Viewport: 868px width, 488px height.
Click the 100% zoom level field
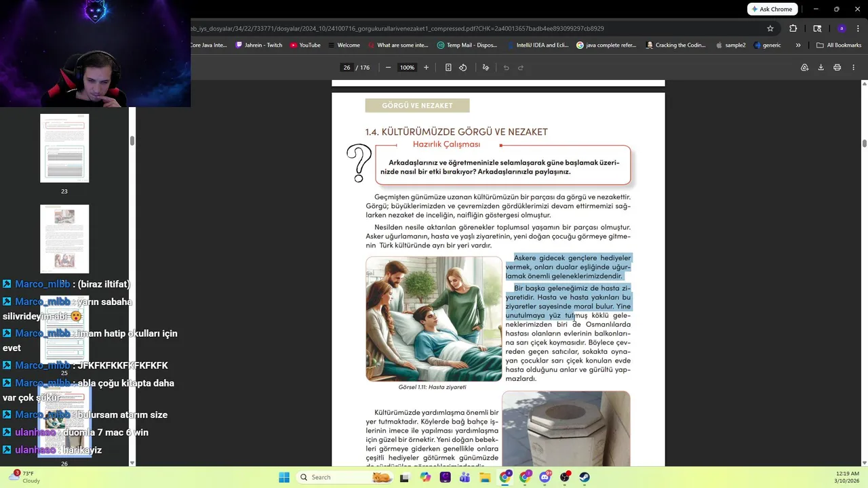tap(407, 67)
